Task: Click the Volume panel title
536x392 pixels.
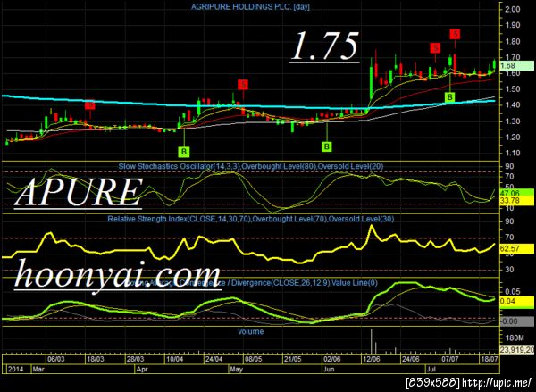Action: point(250,331)
